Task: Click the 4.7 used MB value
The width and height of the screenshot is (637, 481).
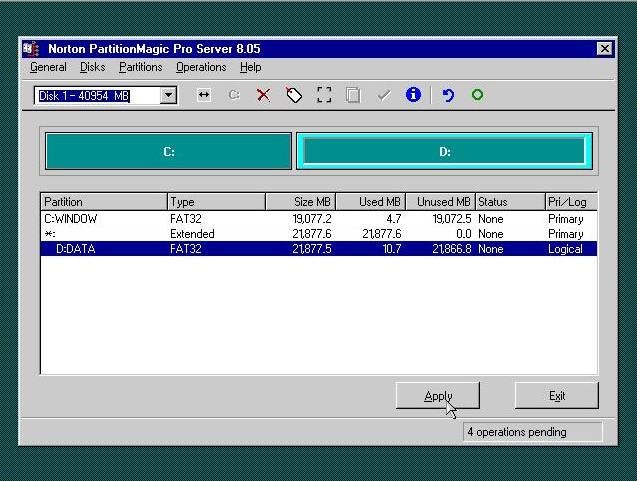Action: 394,219
